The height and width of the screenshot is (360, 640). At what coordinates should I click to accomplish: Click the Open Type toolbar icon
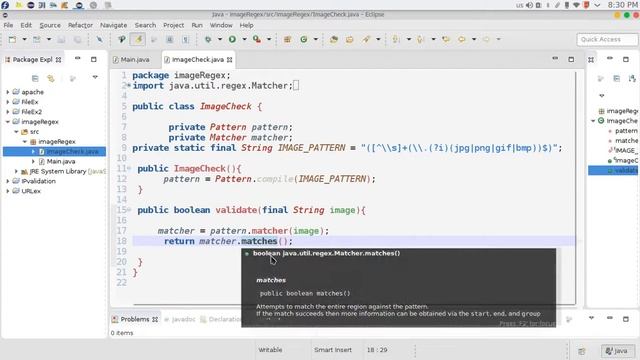pyautogui.click(x=334, y=40)
